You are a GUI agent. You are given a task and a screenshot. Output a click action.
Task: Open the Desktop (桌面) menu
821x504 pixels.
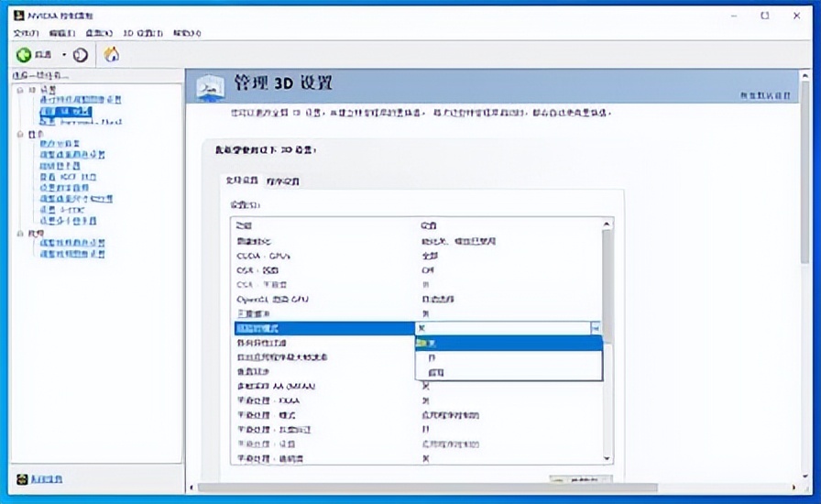pyautogui.click(x=99, y=33)
